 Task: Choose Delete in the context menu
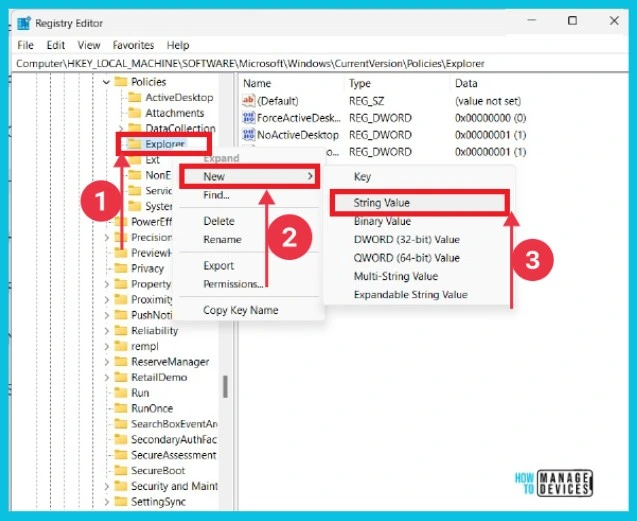pos(219,221)
